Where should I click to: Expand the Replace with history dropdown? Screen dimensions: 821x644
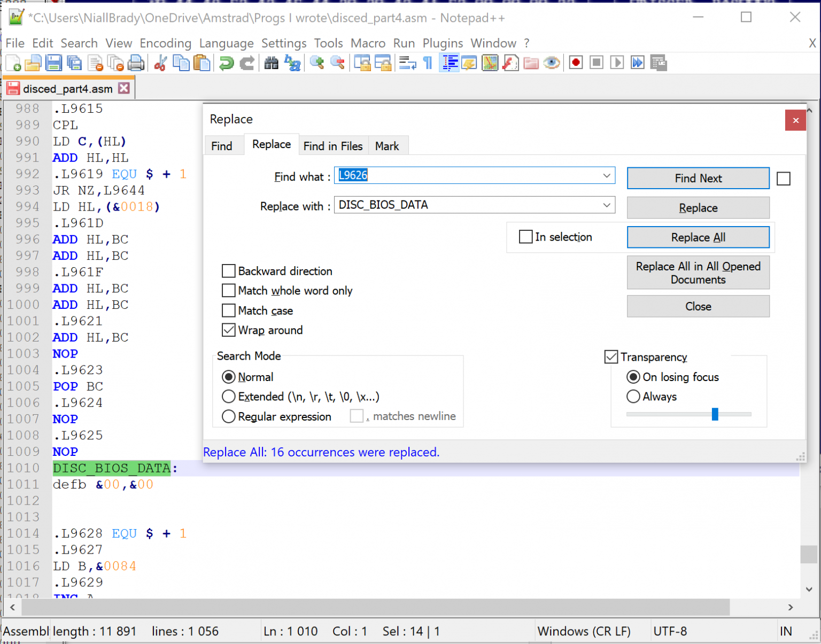pyautogui.click(x=607, y=205)
